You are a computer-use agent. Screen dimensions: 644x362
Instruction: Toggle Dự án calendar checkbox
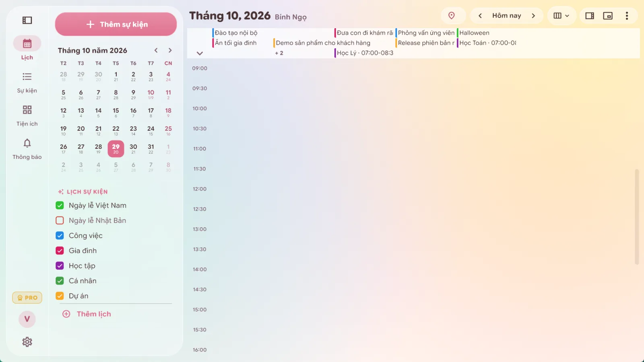coord(60,296)
